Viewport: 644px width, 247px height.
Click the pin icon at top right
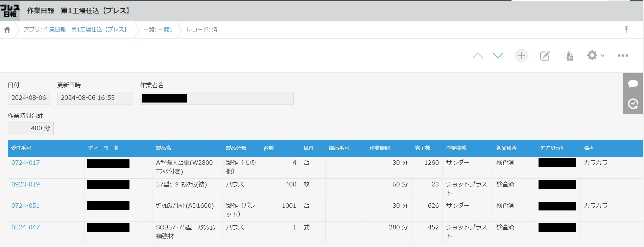pyautogui.click(x=626, y=29)
